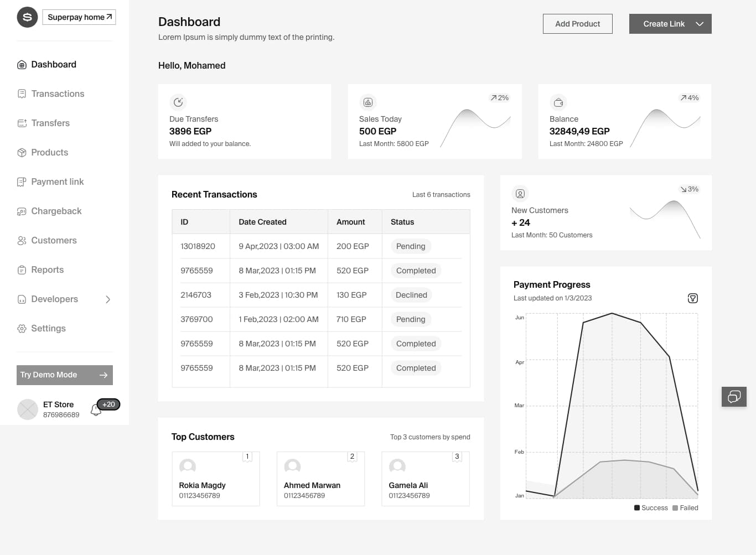Expand the Create Link dropdown arrow

[700, 24]
